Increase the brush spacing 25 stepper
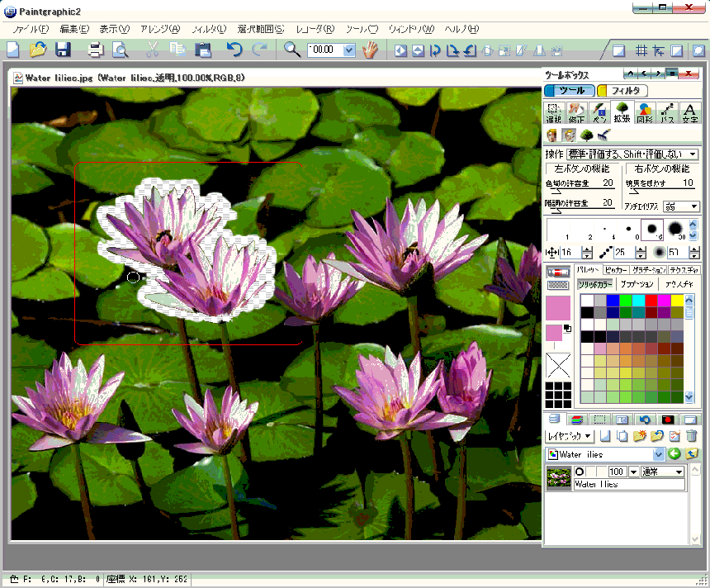710x588 pixels. pyautogui.click(x=641, y=249)
